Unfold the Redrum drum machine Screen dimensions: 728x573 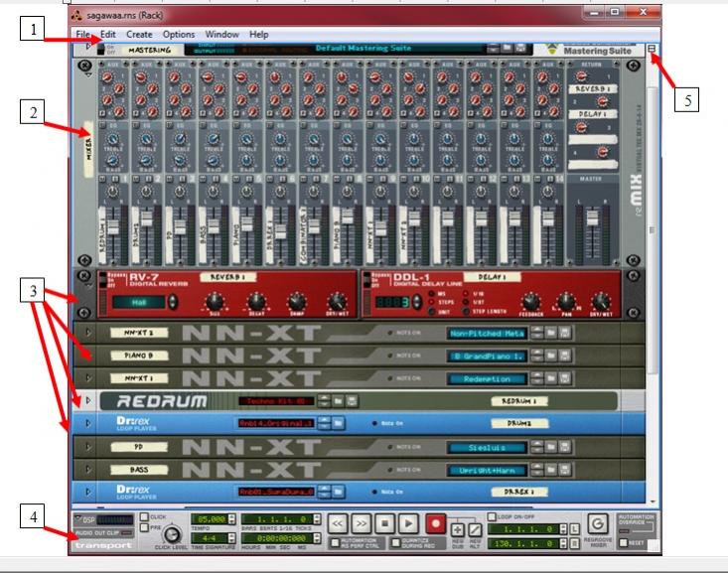(88, 400)
